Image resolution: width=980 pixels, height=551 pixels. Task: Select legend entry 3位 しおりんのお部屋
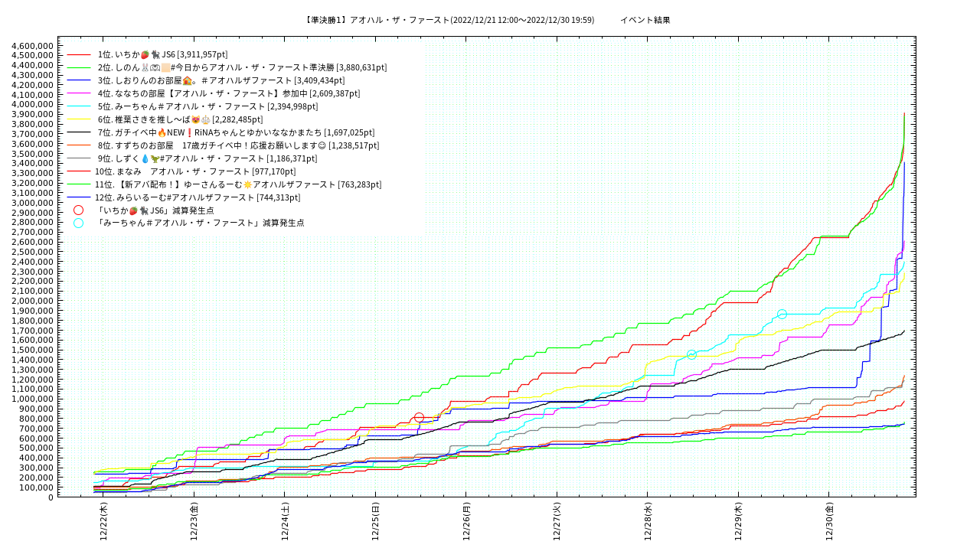click(x=221, y=80)
